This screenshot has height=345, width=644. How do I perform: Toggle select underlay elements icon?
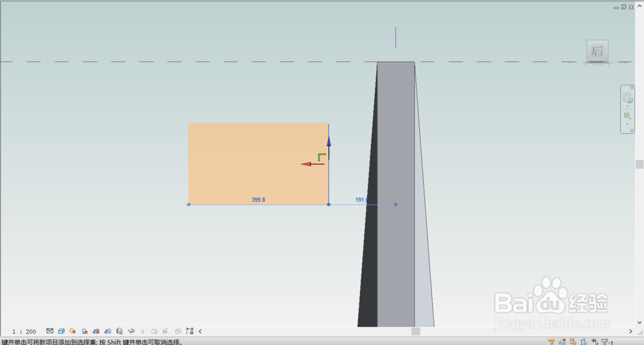562,342
